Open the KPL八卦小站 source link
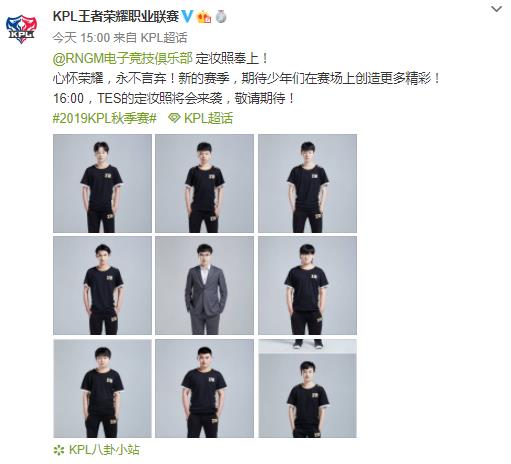This screenshot has height=464, width=511. 104,450
